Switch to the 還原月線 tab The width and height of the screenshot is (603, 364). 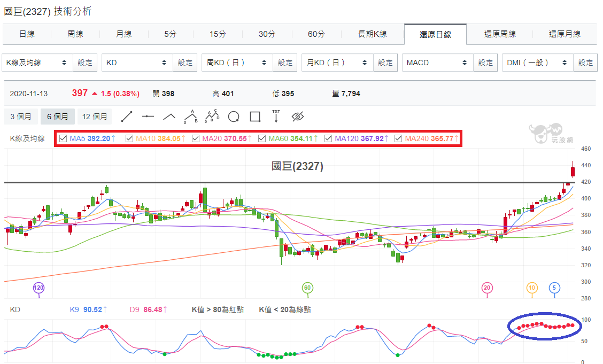coord(565,34)
